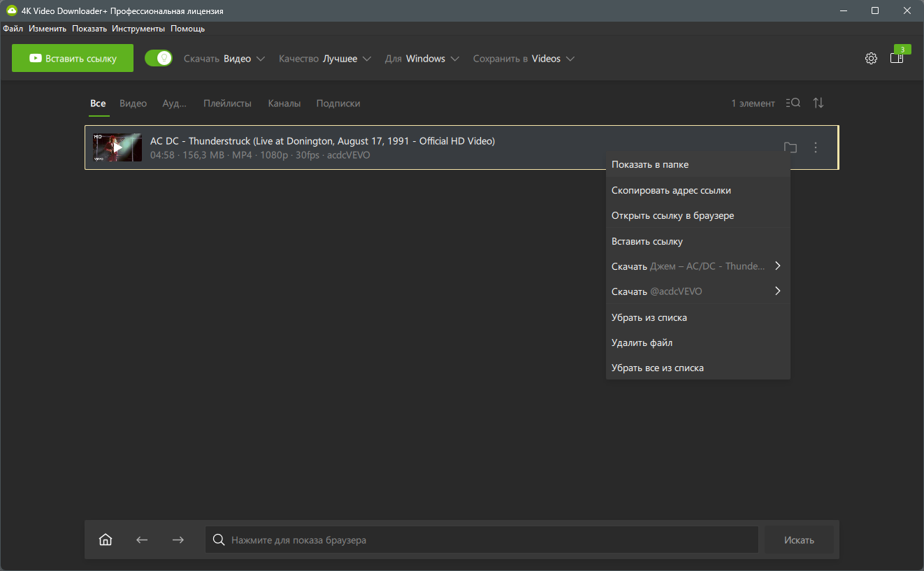
Task: Choose Убрать из списка
Action: pyautogui.click(x=698, y=317)
